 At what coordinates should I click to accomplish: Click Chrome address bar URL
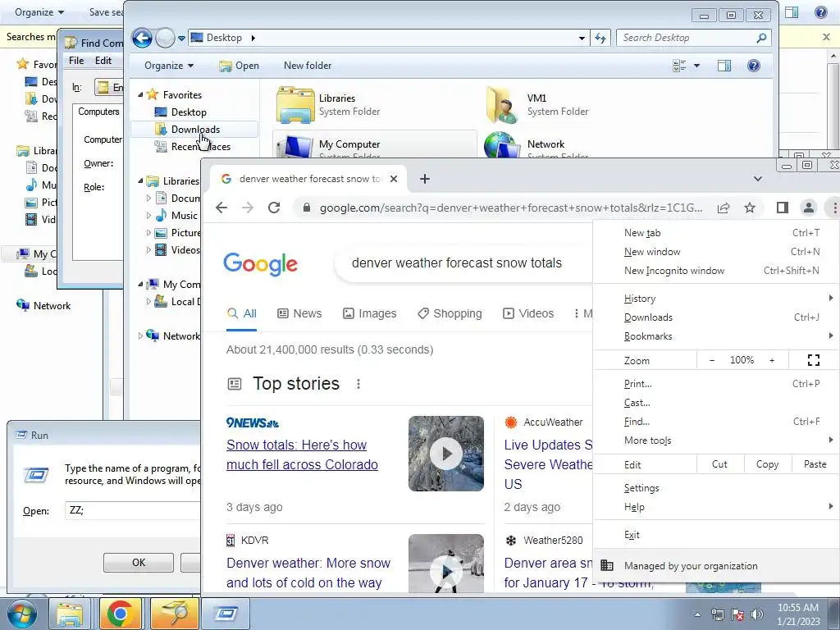[510, 208]
